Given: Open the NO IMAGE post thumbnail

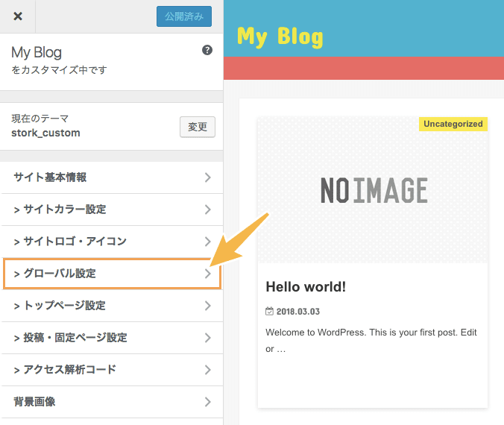Looking at the screenshot, I should point(373,190).
